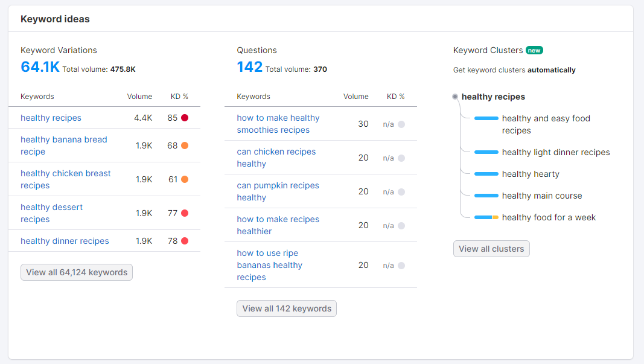Viewport: 644px width, 364px height.
Task: Click blue bar beside 'healthy hearty'
Action: (x=486, y=174)
